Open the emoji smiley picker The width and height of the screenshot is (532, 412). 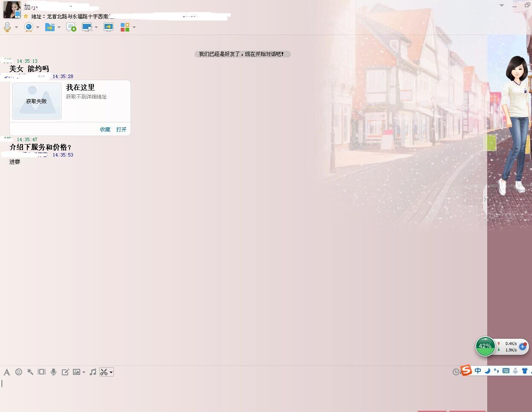point(19,372)
